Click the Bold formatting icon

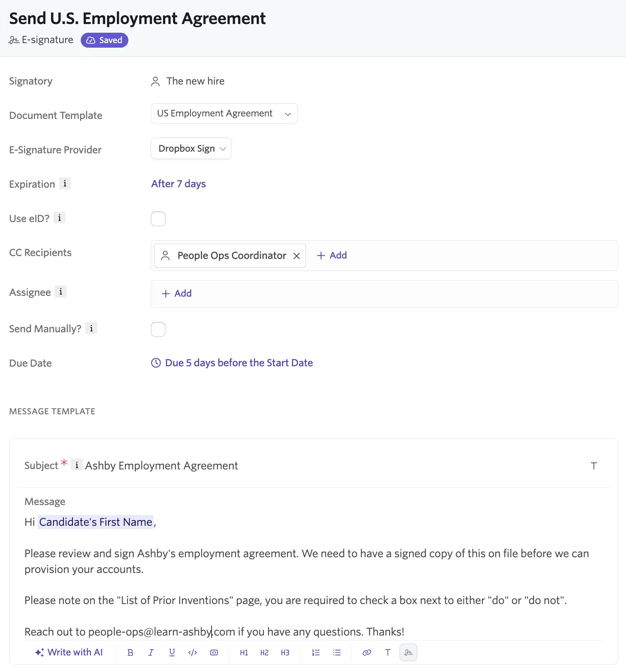130,653
